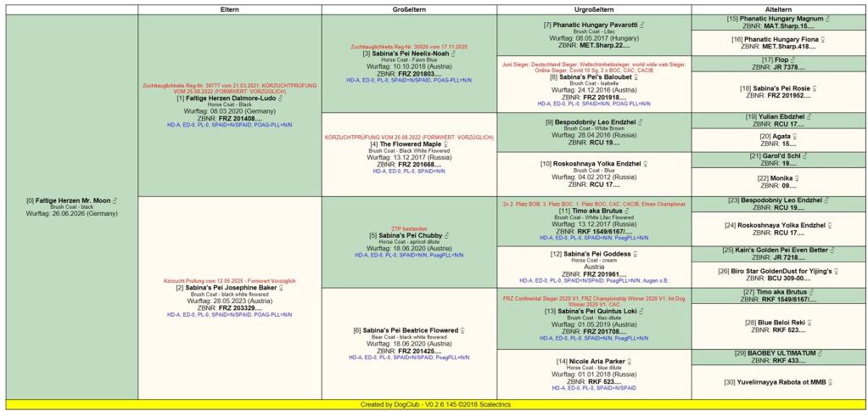Click the yellow Created by DogClub footer

point(434,405)
